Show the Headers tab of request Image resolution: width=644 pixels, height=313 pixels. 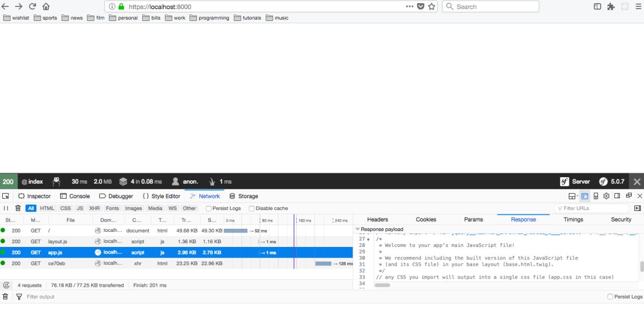click(377, 220)
